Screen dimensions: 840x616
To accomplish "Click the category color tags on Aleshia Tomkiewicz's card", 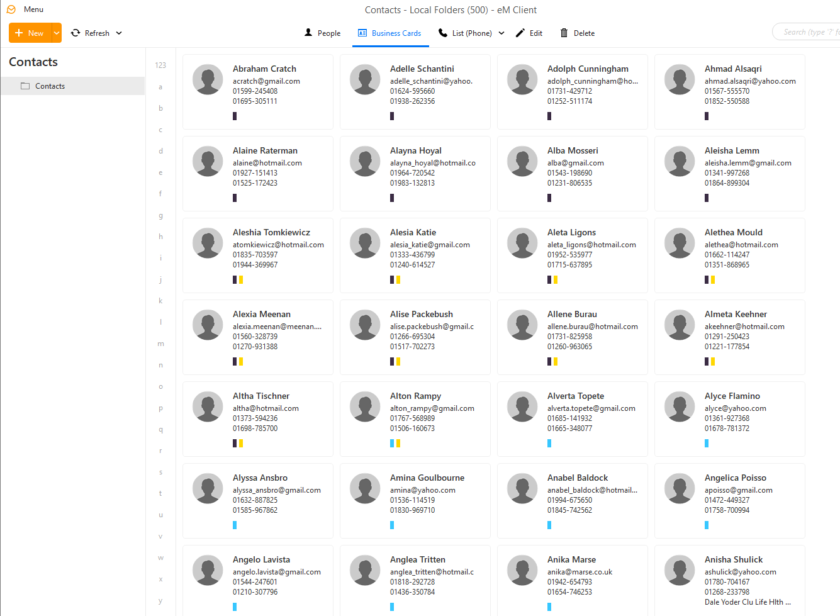I will point(238,279).
